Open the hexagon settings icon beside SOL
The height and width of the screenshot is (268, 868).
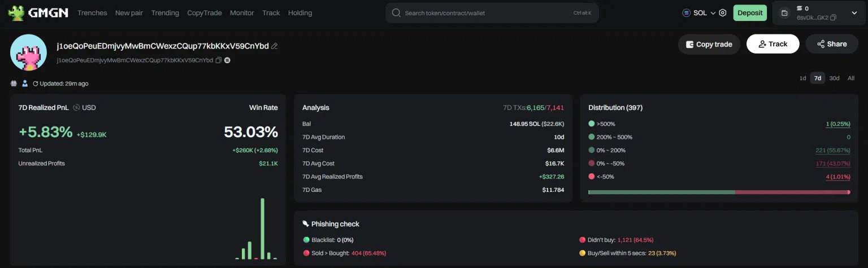pos(722,13)
